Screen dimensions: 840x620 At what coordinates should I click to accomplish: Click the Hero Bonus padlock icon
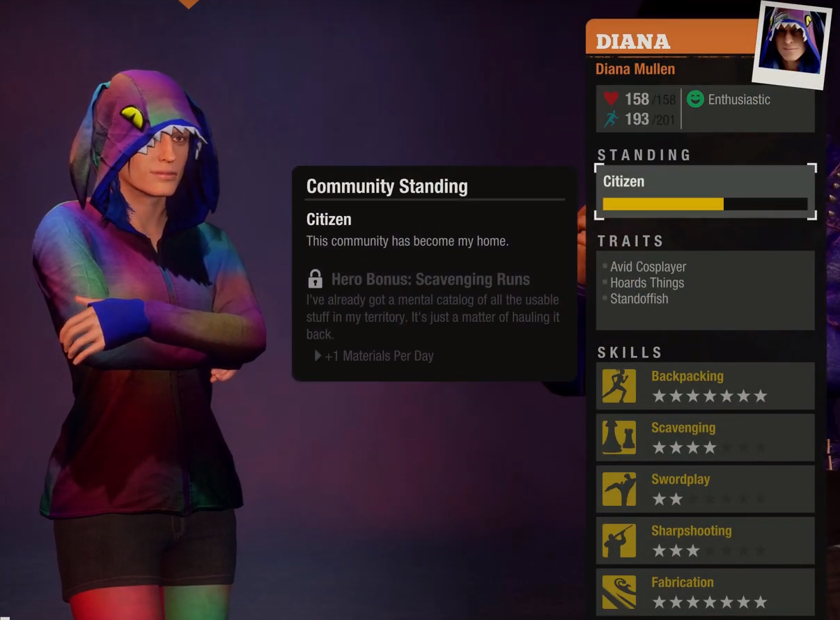tap(315, 279)
